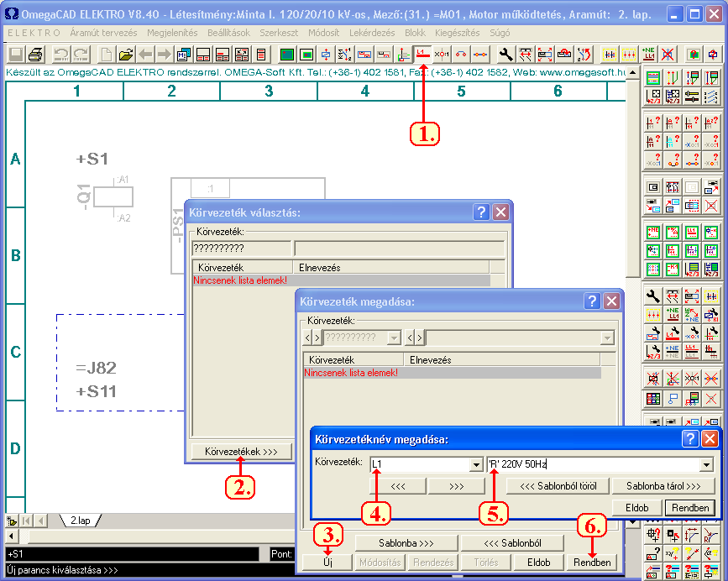Open the Megjelenítés menu
The height and width of the screenshot is (581, 728).
pyautogui.click(x=172, y=33)
